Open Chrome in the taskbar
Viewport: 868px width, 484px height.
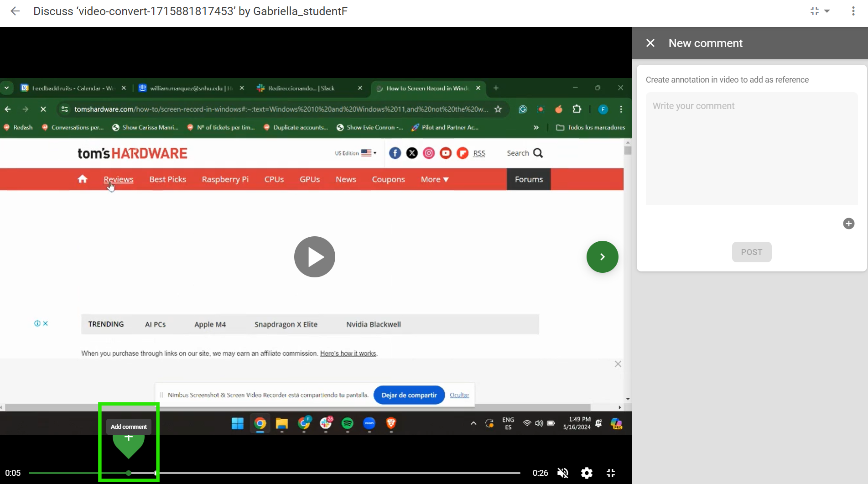(260, 424)
